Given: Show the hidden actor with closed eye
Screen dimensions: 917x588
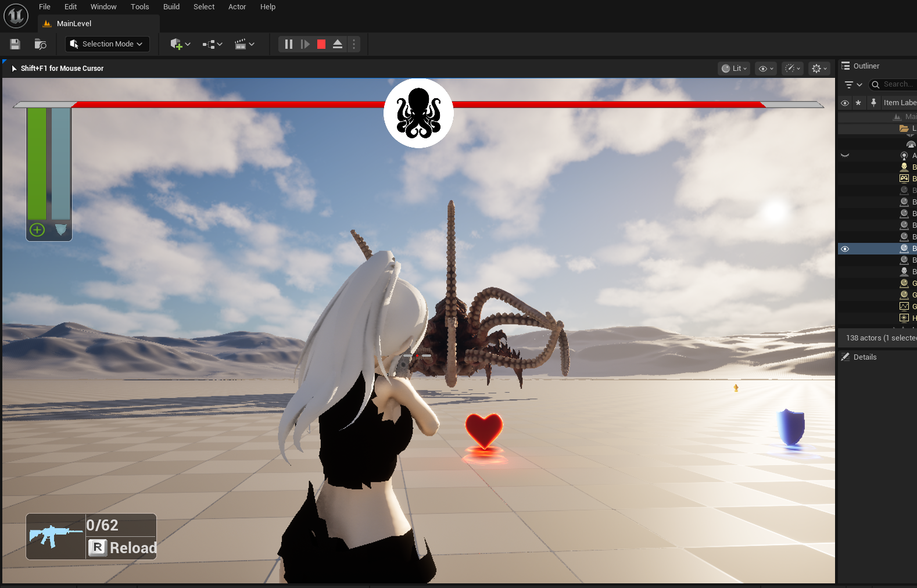Looking at the screenshot, I should [x=845, y=156].
